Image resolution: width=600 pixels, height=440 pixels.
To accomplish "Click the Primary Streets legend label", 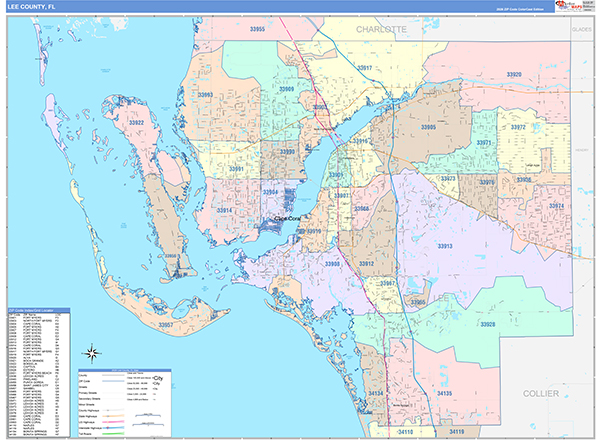I will tap(88, 393).
